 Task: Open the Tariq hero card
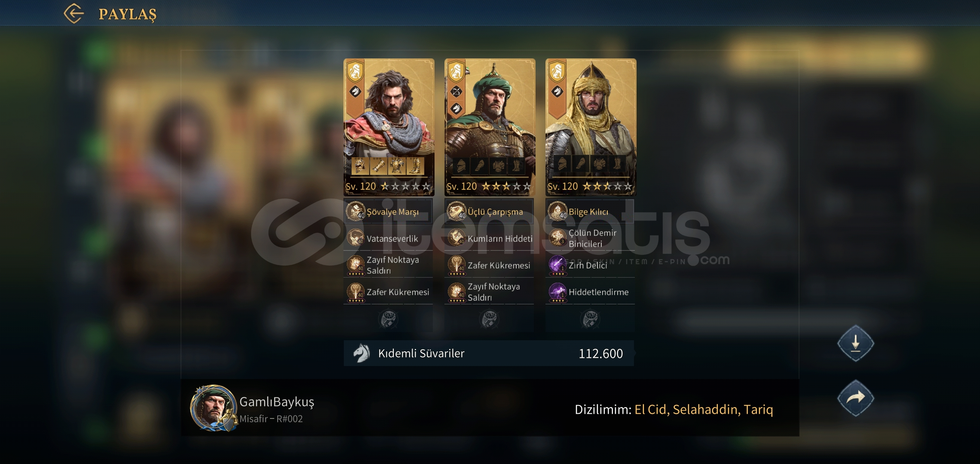[x=591, y=127]
